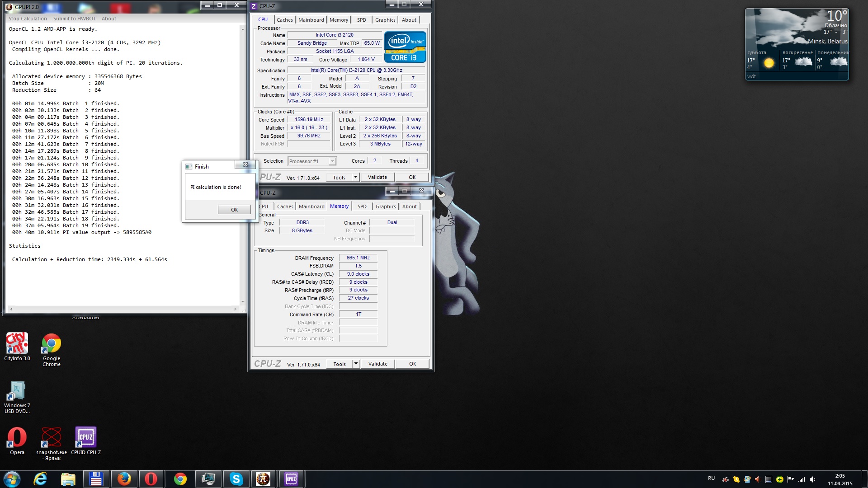Open About tab in upper CPU-Z
868x488 pixels.
point(409,20)
